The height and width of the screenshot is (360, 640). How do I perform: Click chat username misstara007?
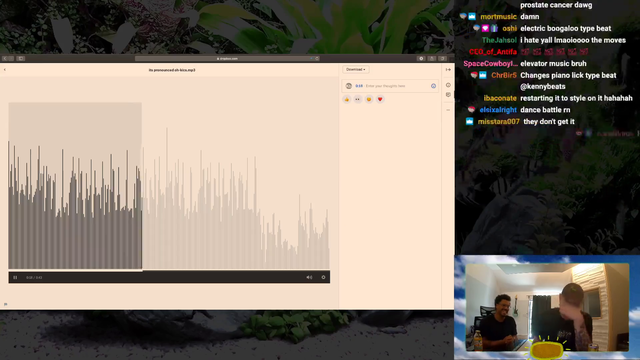click(499, 122)
